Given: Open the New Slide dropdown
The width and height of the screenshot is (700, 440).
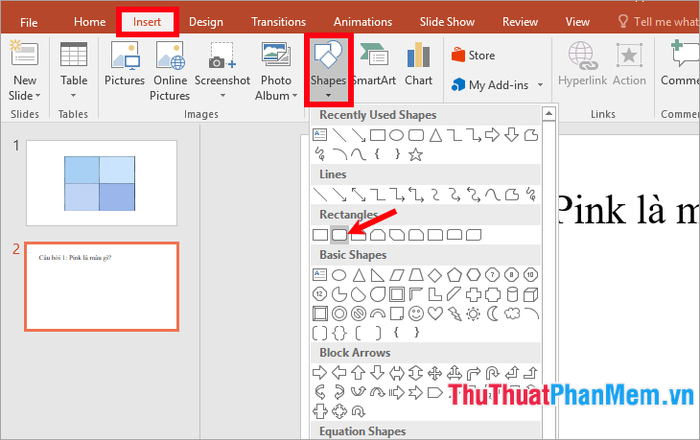Looking at the screenshot, I should [x=25, y=95].
